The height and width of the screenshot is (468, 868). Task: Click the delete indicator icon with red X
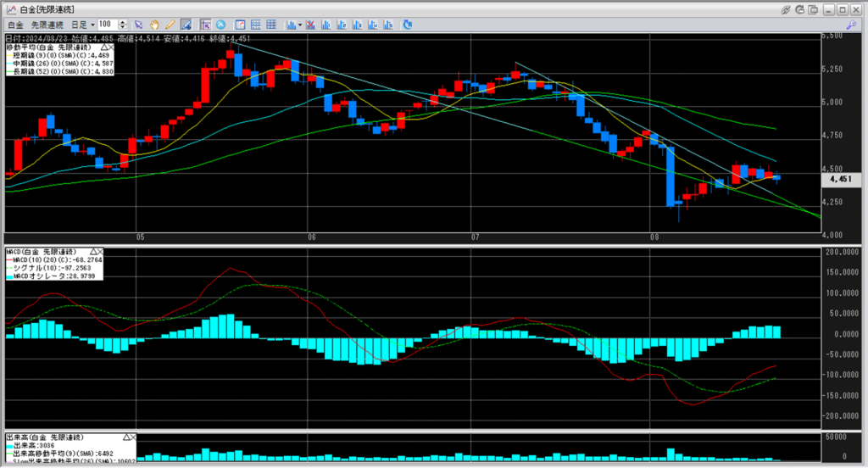click(310, 25)
